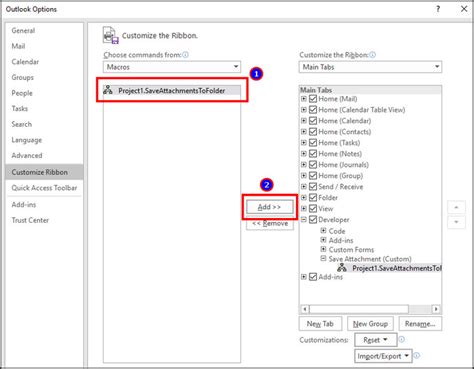
Task: Toggle the Folder tab checkbox
Action: [313, 198]
